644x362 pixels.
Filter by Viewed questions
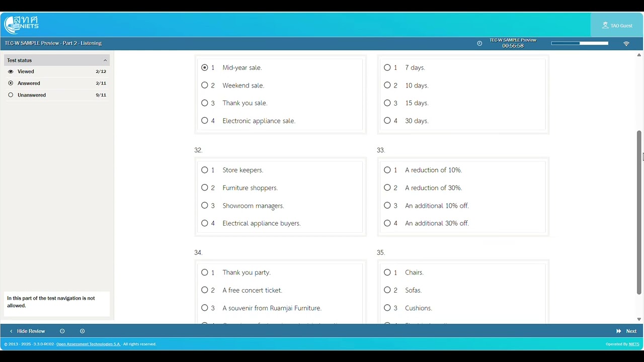[x=57, y=72]
